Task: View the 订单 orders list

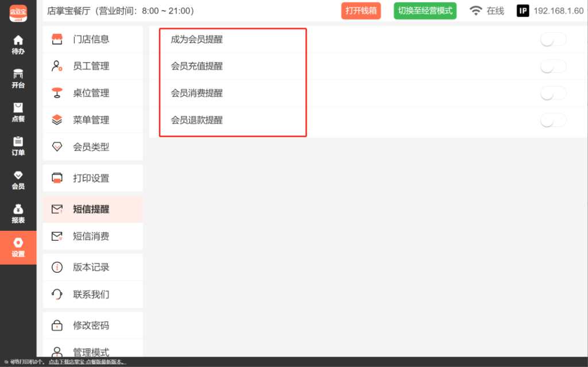Action: (18, 146)
